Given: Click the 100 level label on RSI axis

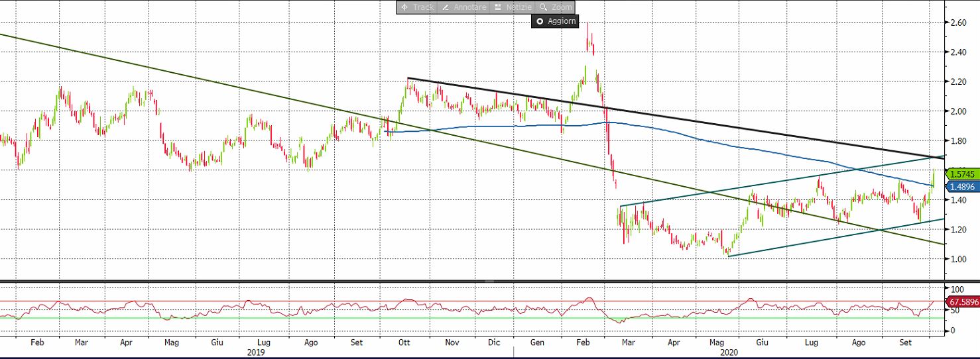Looking at the screenshot, I should 957,290.
